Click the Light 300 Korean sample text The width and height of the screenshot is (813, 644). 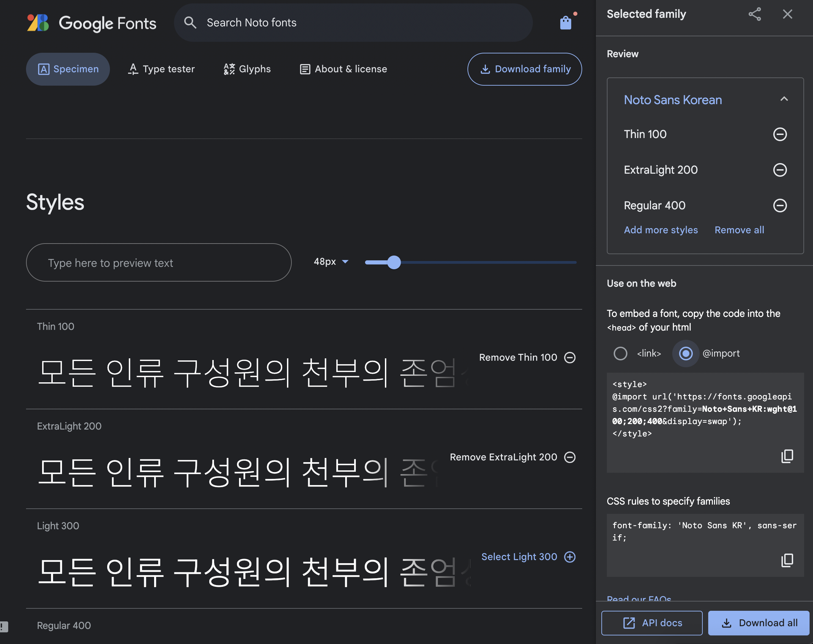pos(254,572)
